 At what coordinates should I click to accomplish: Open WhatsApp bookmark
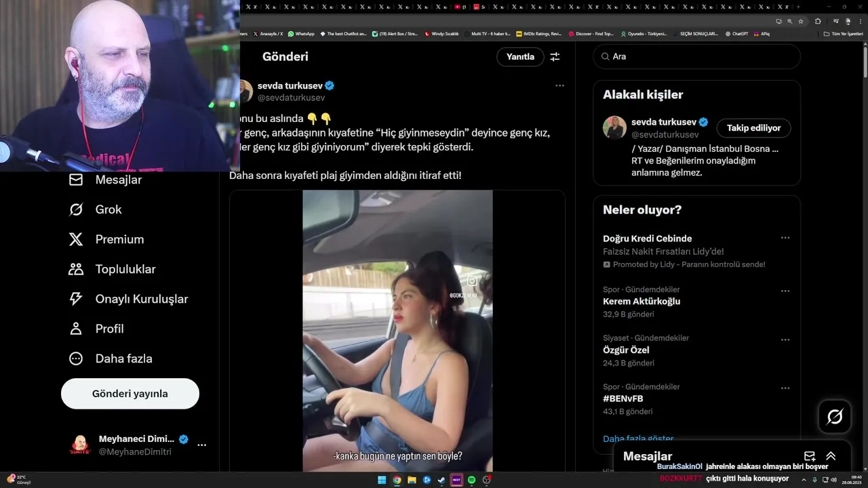pos(301,33)
